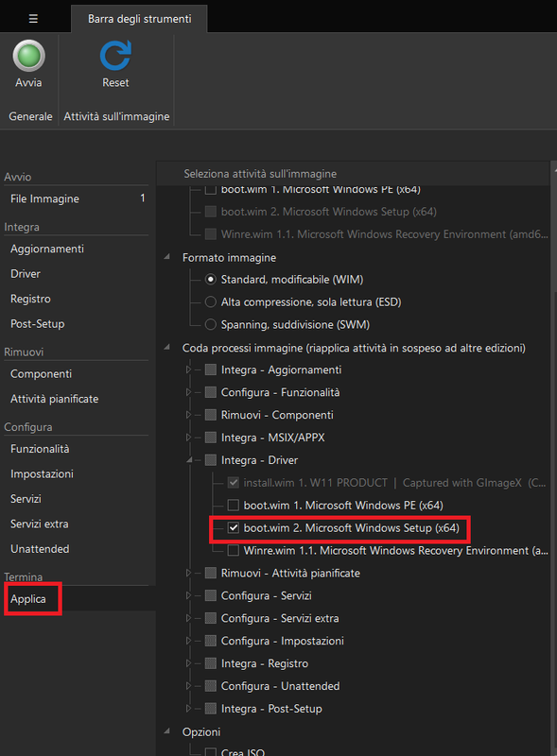Enable boot.wim 1 Windows PE under Driver
This screenshot has height=756, width=557.
(234, 506)
